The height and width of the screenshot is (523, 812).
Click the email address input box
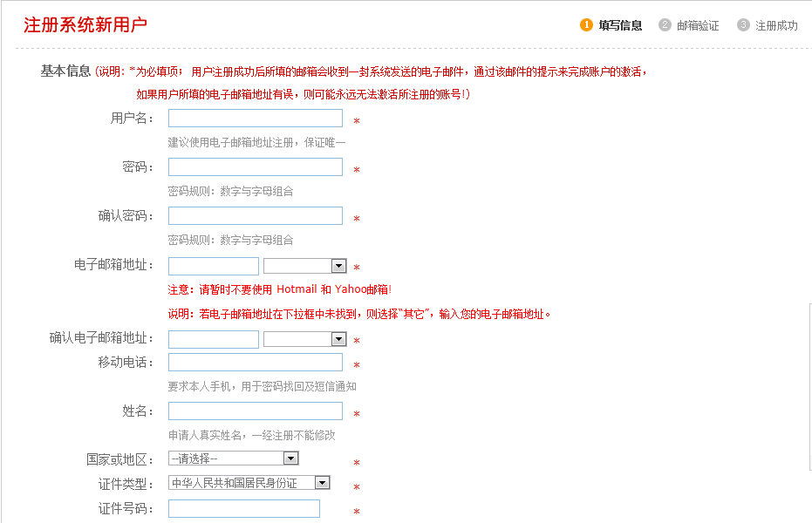[x=213, y=266]
